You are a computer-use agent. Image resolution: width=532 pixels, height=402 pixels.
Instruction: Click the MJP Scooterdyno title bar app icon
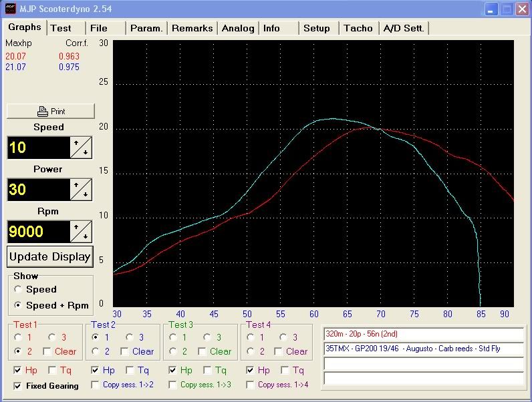pyautogui.click(x=9, y=9)
